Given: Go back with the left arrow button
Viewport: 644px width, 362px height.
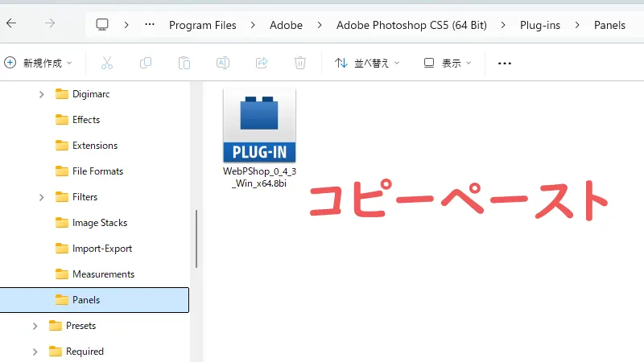Looking at the screenshot, I should (x=11, y=23).
